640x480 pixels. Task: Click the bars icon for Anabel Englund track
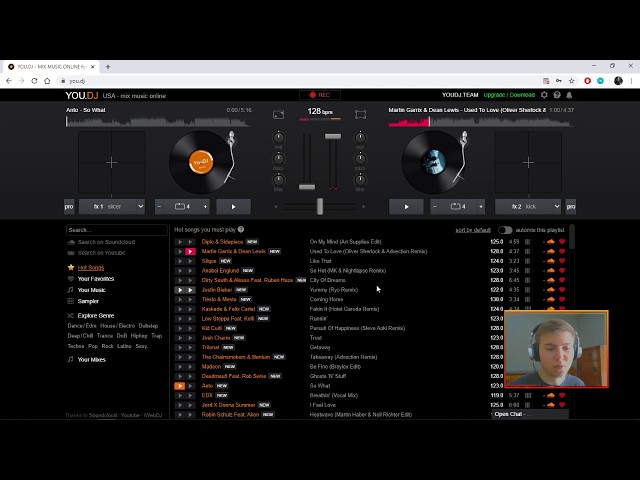(528, 271)
